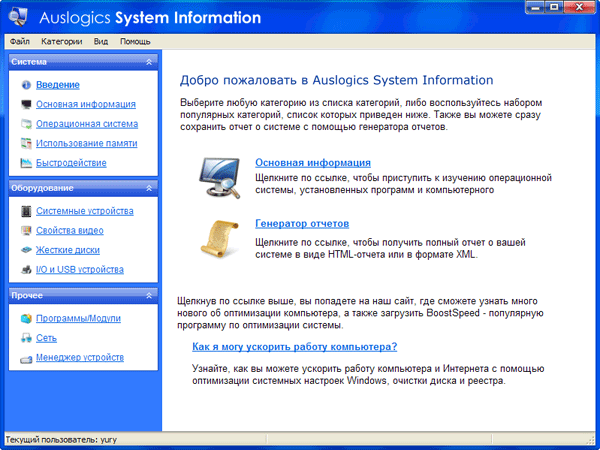Close the Auslogics System Information window
Viewport: 600px width, 450px height.
pos(579,7)
